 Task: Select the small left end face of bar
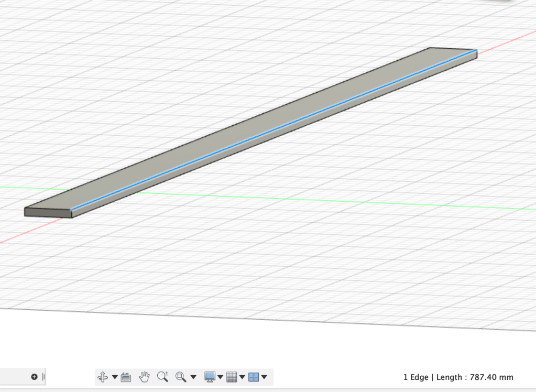click(x=48, y=212)
